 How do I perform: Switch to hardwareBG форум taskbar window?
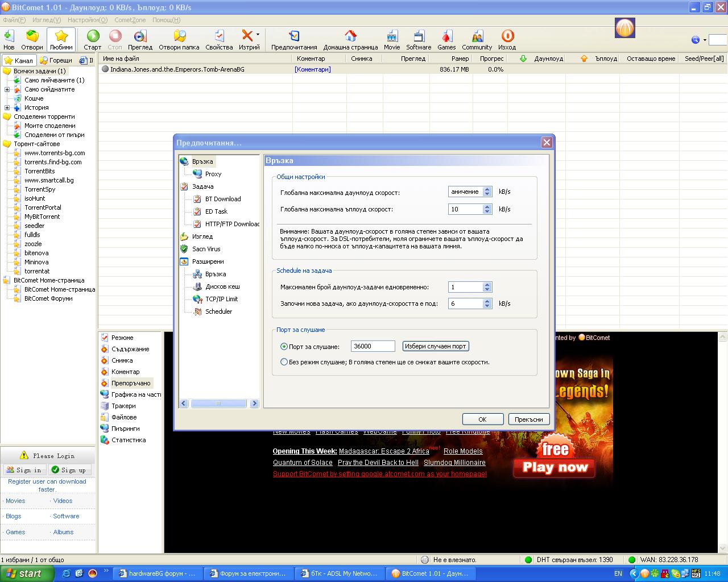(x=157, y=573)
